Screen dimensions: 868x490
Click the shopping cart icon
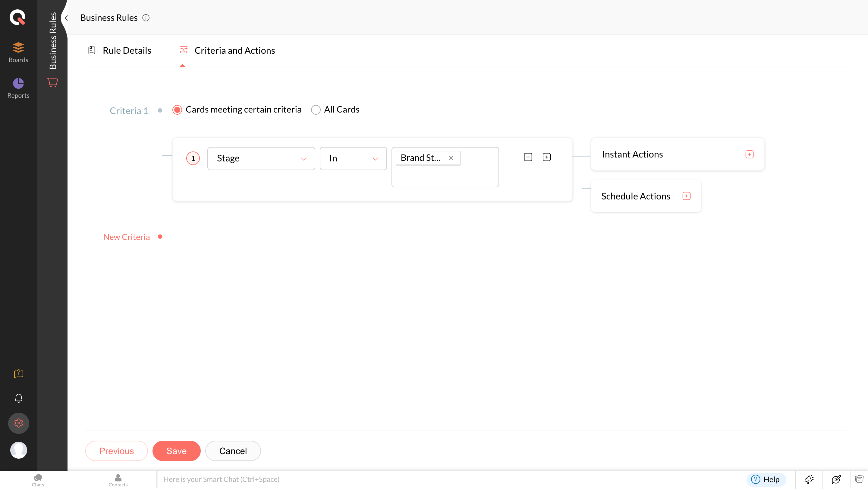point(52,82)
